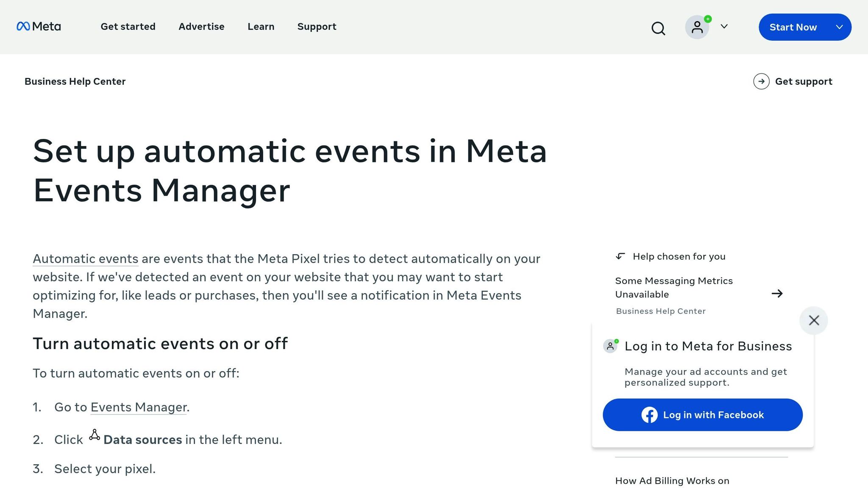
Task: Click the Meta logo
Action: (39, 27)
